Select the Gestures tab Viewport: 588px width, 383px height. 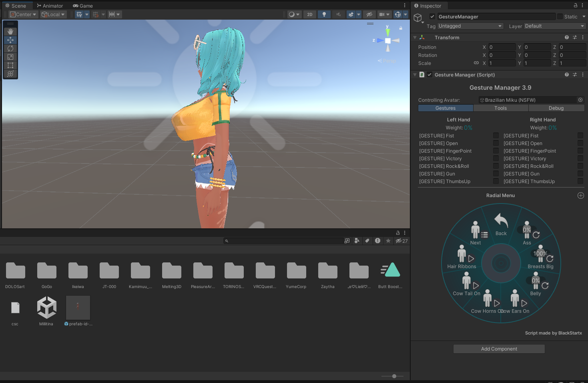(x=446, y=108)
